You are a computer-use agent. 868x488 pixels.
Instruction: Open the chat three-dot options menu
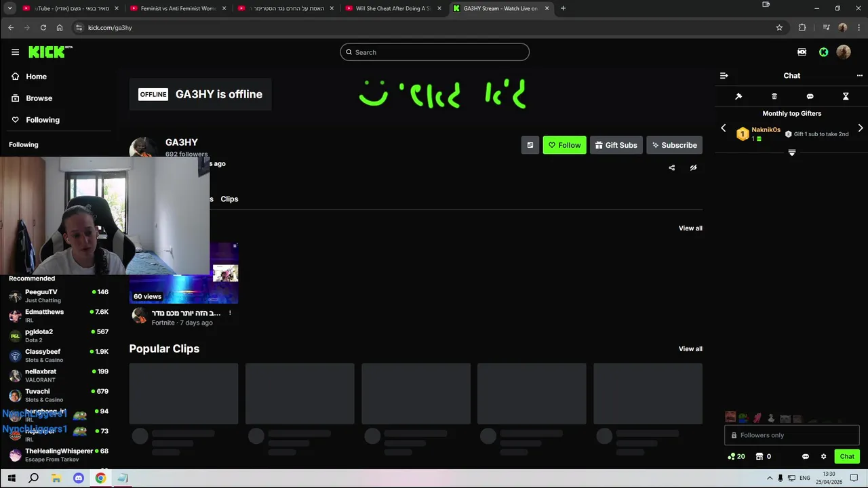click(x=859, y=76)
